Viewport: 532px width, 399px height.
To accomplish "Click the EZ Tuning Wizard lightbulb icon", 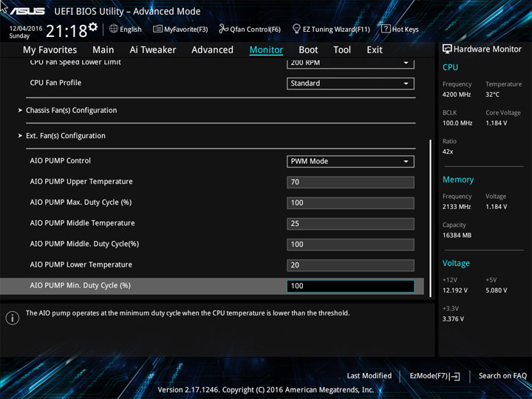I will 296,29.
